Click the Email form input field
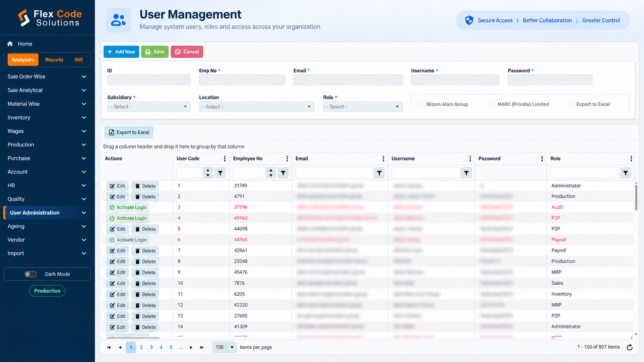 click(x=348, y=80)
